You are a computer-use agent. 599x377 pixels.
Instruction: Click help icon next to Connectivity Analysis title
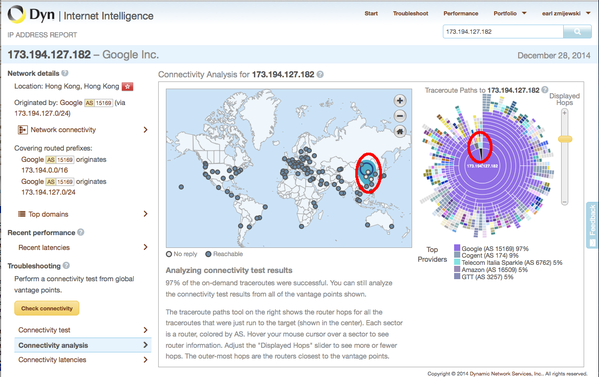(320, 74)
